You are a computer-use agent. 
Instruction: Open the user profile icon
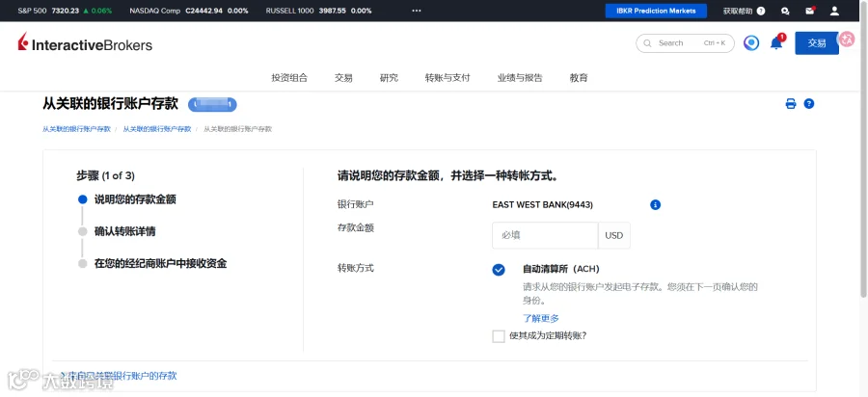coord(834,11)
